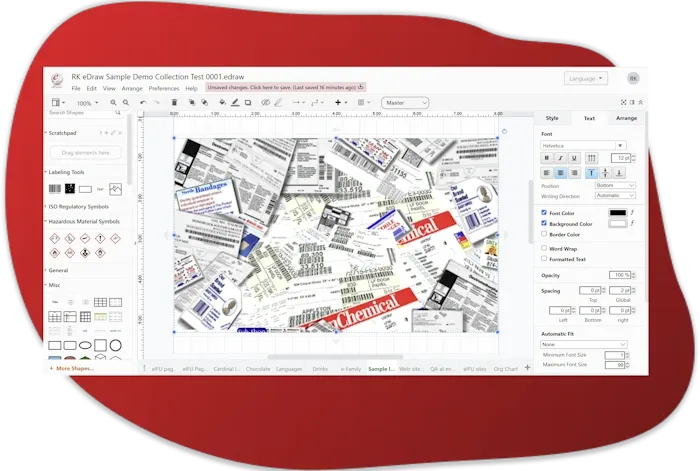Enable the Border Color checkbox
This screenshot has height=471, width=700.
pos(544,234)
